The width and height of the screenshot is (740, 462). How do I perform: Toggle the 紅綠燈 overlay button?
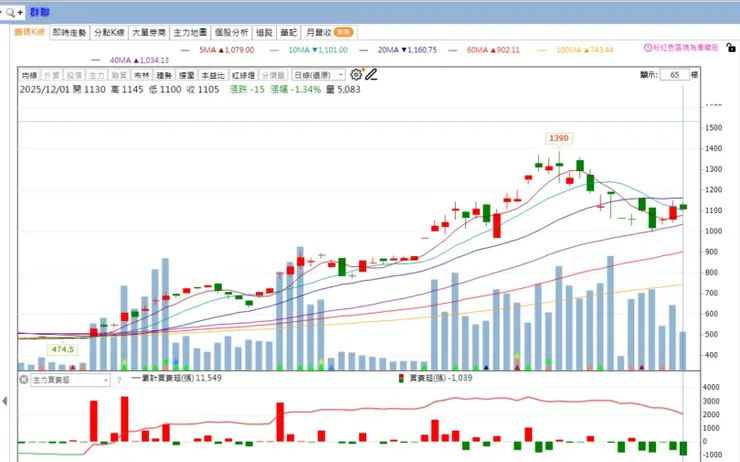coord(244,75)
